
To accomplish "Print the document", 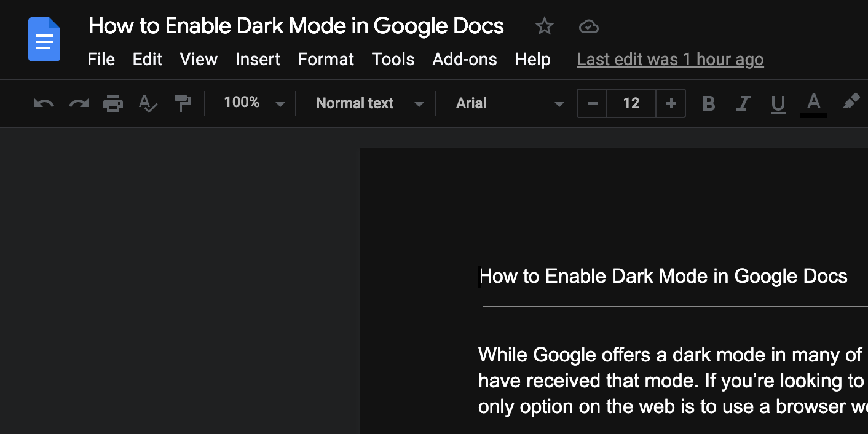I will coord(113,103).
